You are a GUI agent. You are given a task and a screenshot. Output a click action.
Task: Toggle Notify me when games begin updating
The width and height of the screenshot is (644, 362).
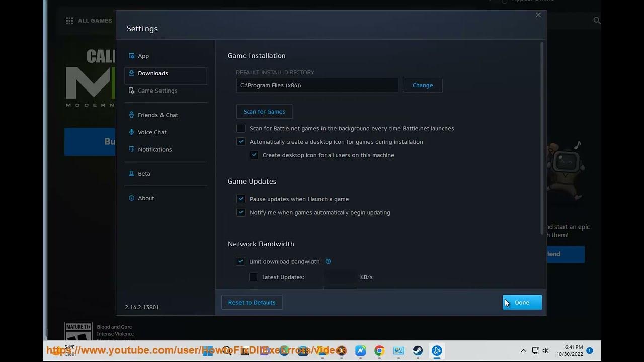[x=241, y=212]
